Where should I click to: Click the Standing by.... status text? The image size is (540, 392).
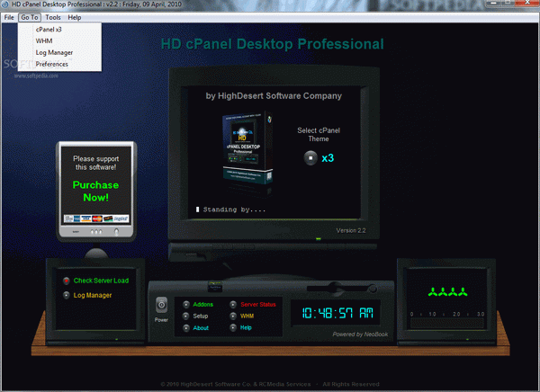coord(234,209)
